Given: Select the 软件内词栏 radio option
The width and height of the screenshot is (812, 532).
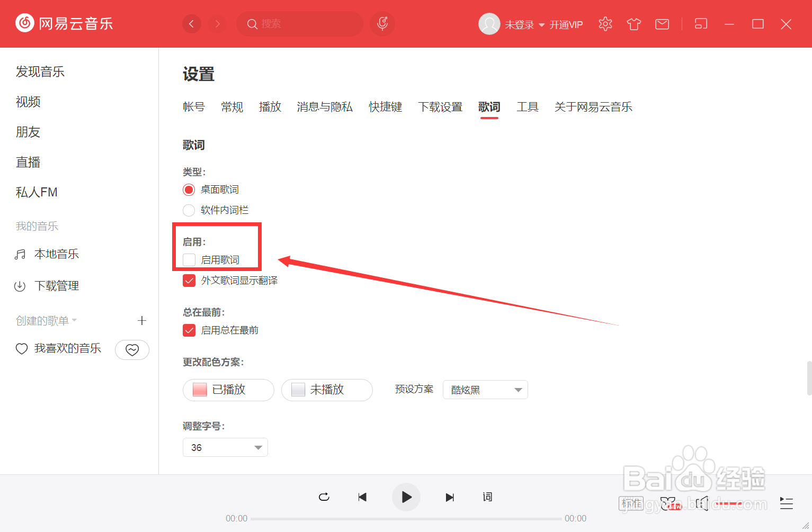Looking at the screenshot, I should 189,210.
